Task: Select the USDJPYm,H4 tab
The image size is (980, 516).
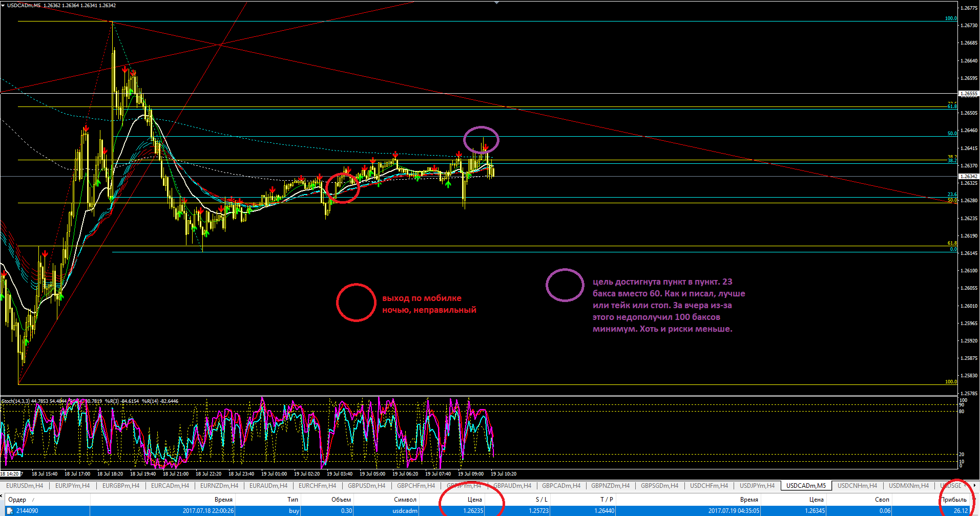Action: click(757, 486)
